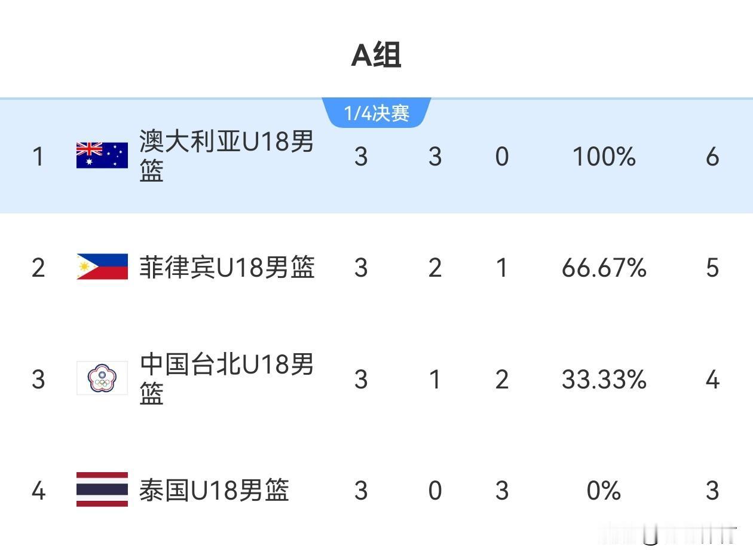753x560 pixels.
Task: Click Australia's 6 points total
Action: click(712, 157)
